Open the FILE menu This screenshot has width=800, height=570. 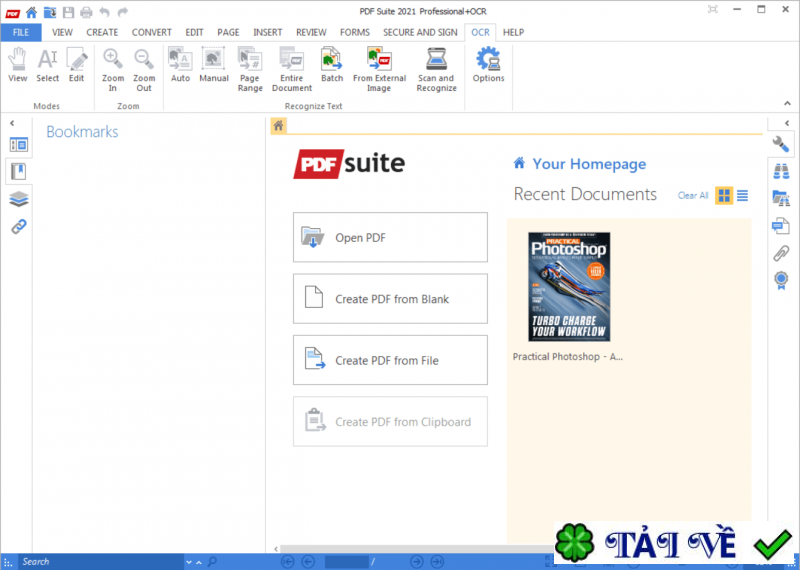pyautogui.click(x=21, y=32)
